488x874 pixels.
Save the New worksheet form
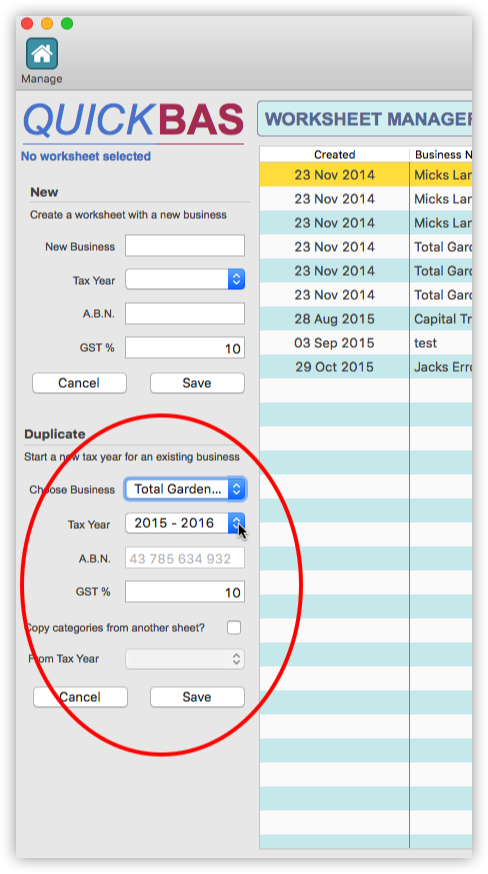coord(197,383)
